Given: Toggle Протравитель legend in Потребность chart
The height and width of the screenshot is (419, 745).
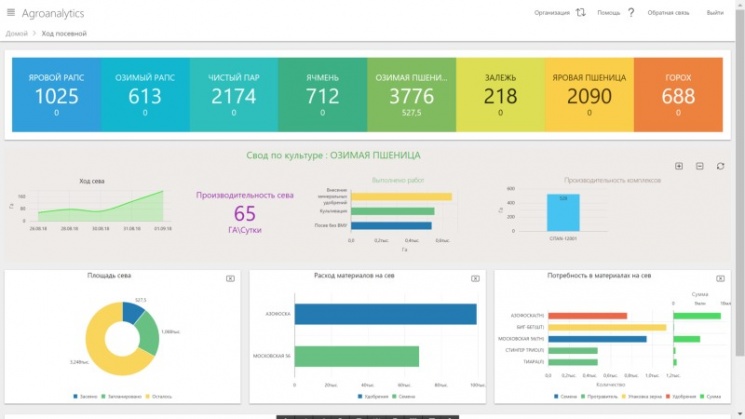Looking at the screenshot, I should (599, 396).
